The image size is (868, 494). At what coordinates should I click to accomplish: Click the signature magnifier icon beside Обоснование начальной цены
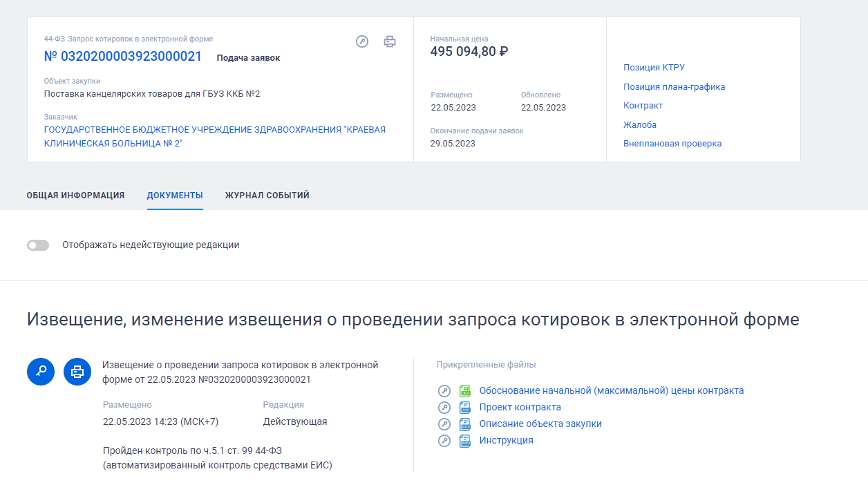tap(444, 390)
